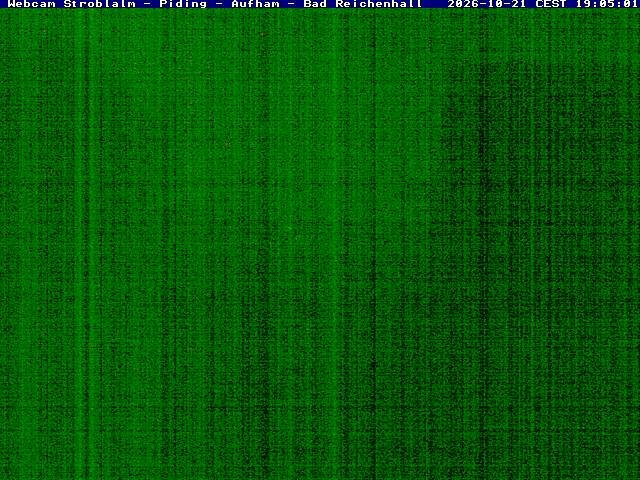
Task: Click the month "10" in the date stamp
Action: click(x=495, y=4)
